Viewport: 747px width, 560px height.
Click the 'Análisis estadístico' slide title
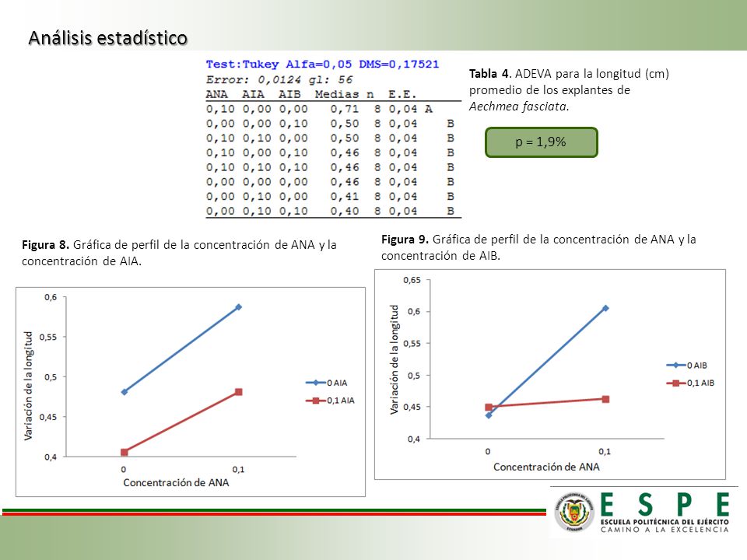click(x=107, y=37)
